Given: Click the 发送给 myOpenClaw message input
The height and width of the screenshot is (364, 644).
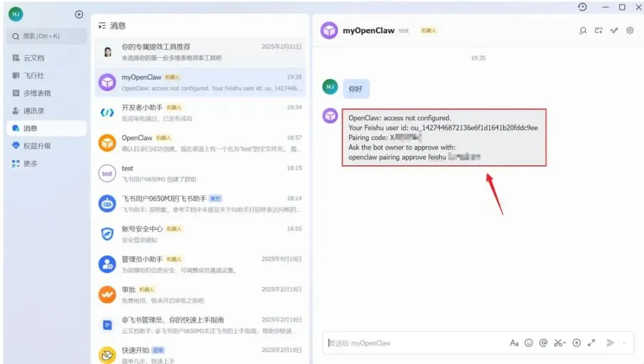Looking at the screenshot, I should 415,343.
